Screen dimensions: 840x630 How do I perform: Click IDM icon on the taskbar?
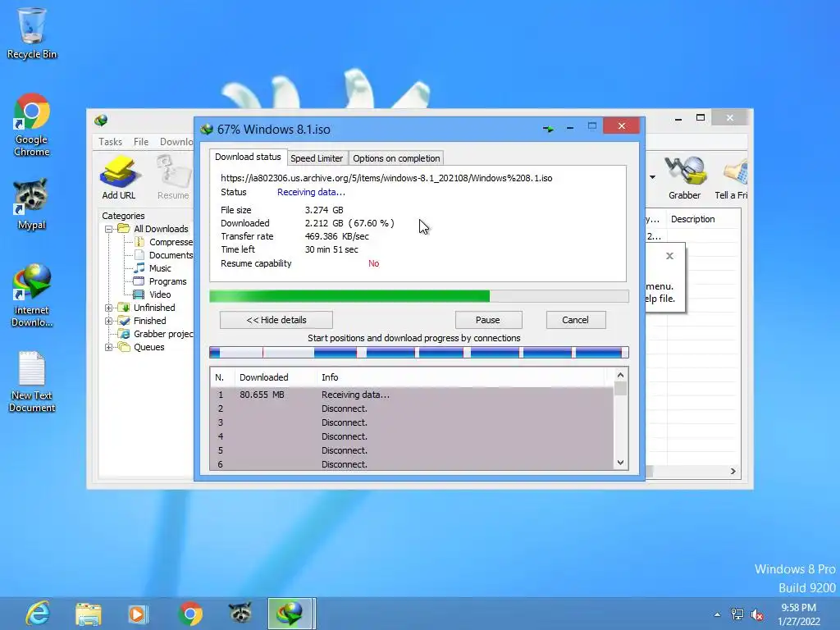(290, 614)
